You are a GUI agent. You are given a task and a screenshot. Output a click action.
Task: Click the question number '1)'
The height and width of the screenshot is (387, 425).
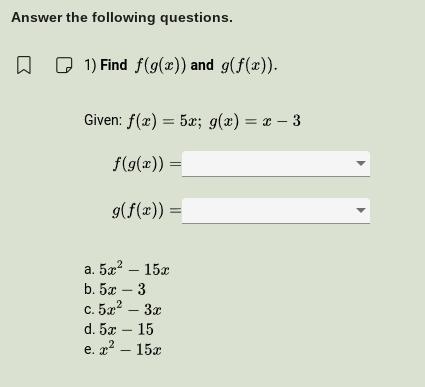tap(90, 65)
